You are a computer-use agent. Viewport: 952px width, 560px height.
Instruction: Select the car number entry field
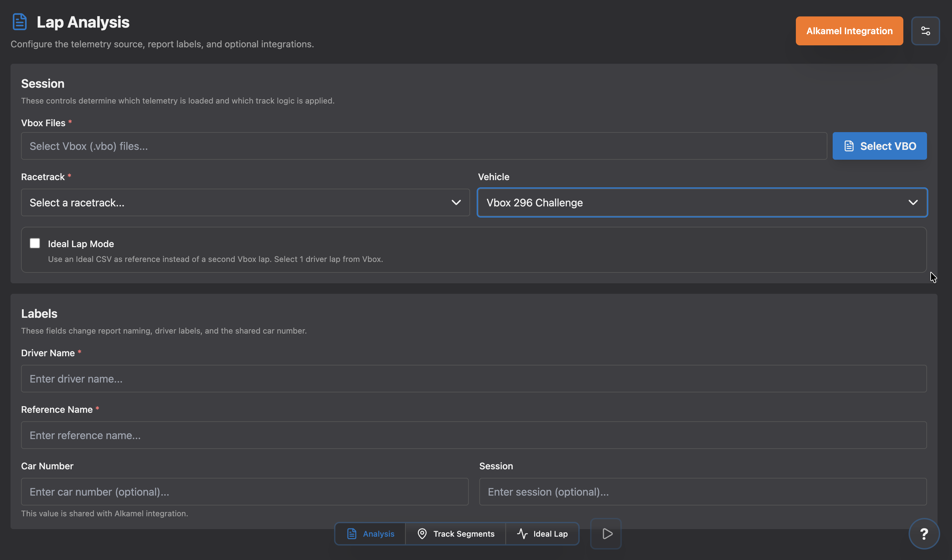coord(245,492)
